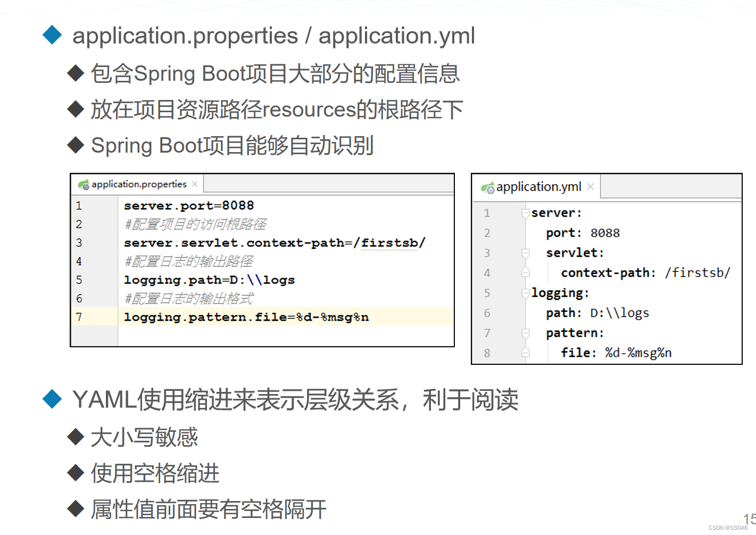Click the bullet 使用空格缩进
The height and width of the screenshot is (535, 756).
pyautogui.click(x=155, y=473)
